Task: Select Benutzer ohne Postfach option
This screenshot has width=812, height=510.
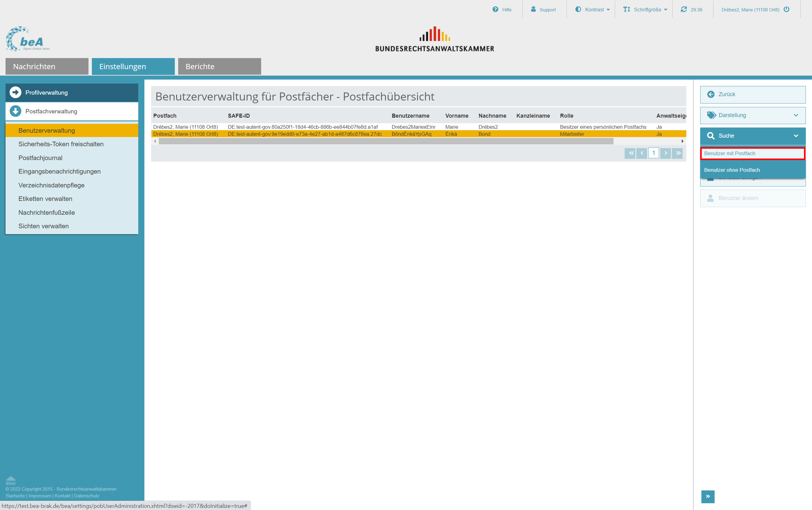Action: click(732, 170)
